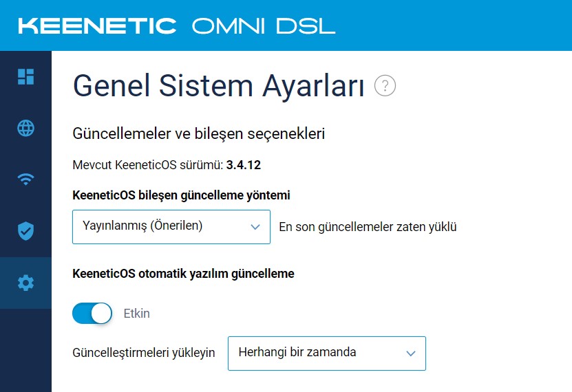Click the Güncelleştirmeleri yükleyin label

pos(144,353)
